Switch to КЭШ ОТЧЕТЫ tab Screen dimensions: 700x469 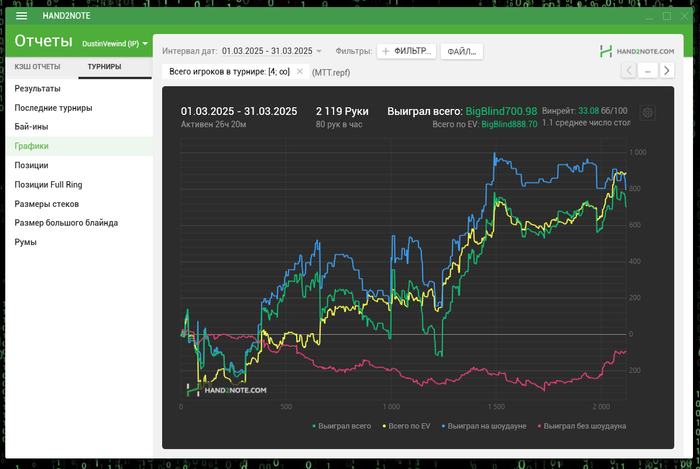point(38,66)
